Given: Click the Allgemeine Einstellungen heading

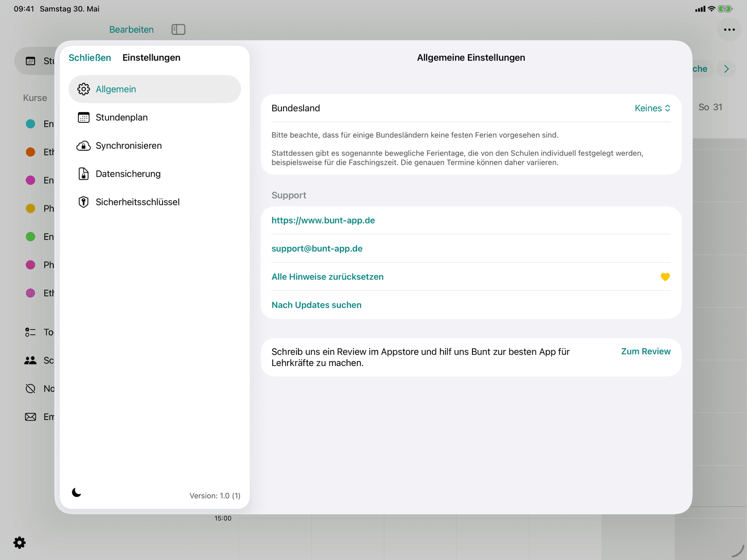Looking at the screenshot, I should 471,58.
